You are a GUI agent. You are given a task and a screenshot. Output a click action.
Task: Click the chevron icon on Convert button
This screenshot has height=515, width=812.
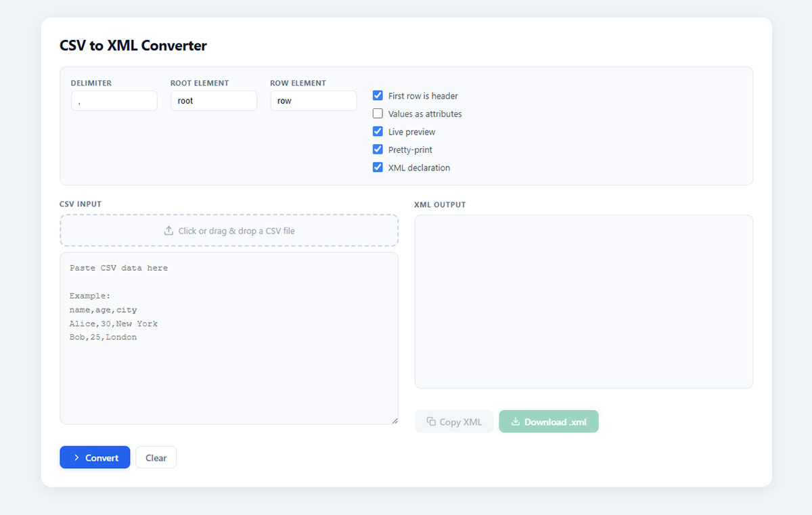click(x=76, y=458)
